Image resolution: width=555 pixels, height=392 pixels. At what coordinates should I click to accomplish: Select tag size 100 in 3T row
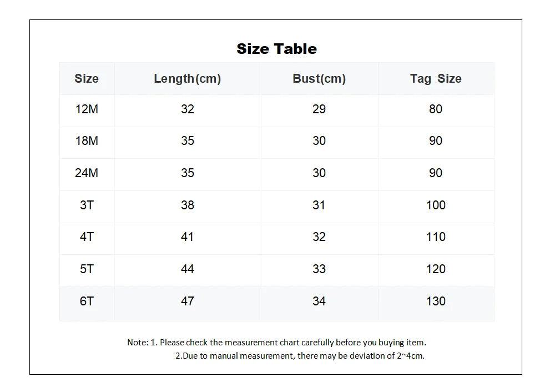tap(435, 205)
